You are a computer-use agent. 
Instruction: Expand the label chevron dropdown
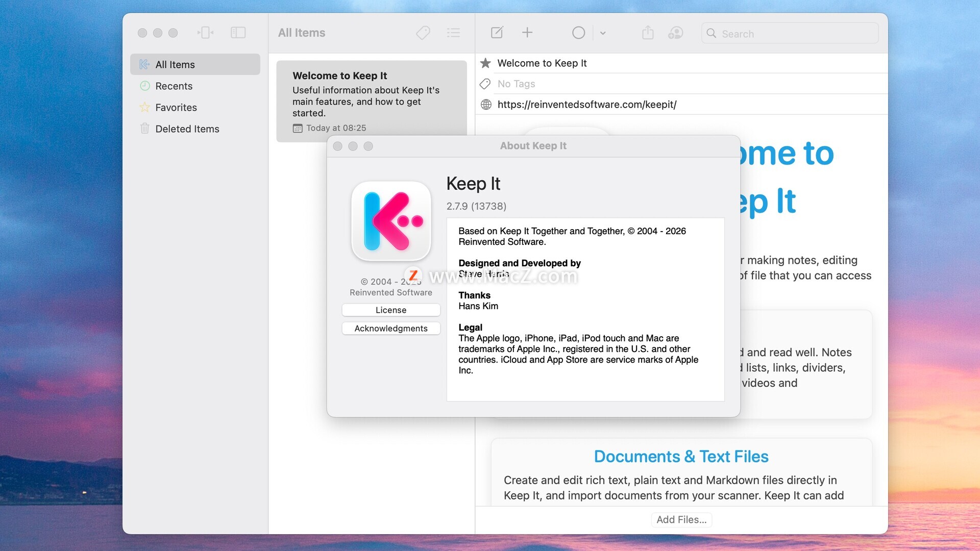603,33
